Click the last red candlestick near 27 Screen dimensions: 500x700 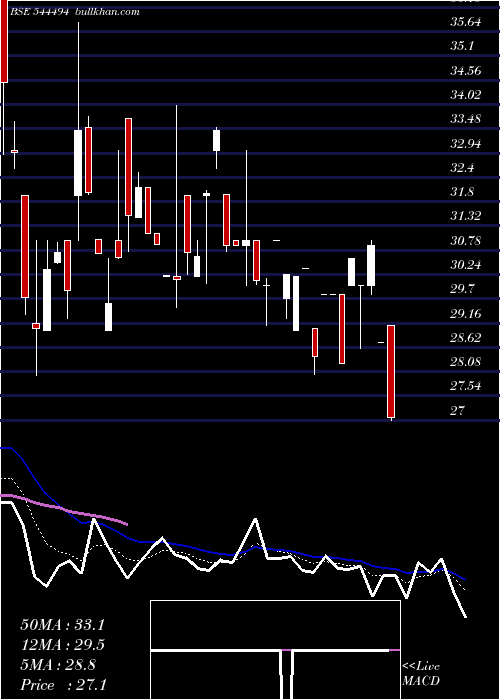click(391, 371)
